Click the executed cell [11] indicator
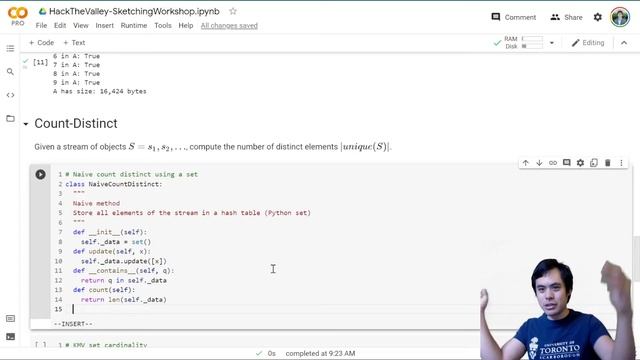 click(x=40, y=62)
